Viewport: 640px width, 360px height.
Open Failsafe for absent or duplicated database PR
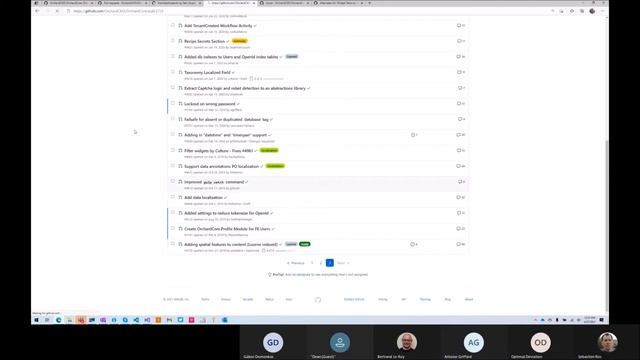(x=226, y=119)
